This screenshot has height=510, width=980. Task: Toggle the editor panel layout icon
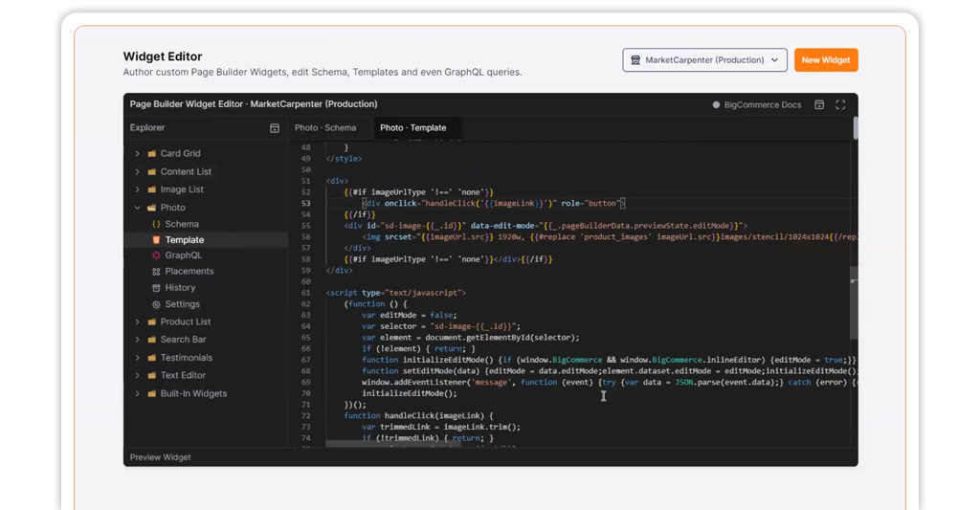[819, 104]
